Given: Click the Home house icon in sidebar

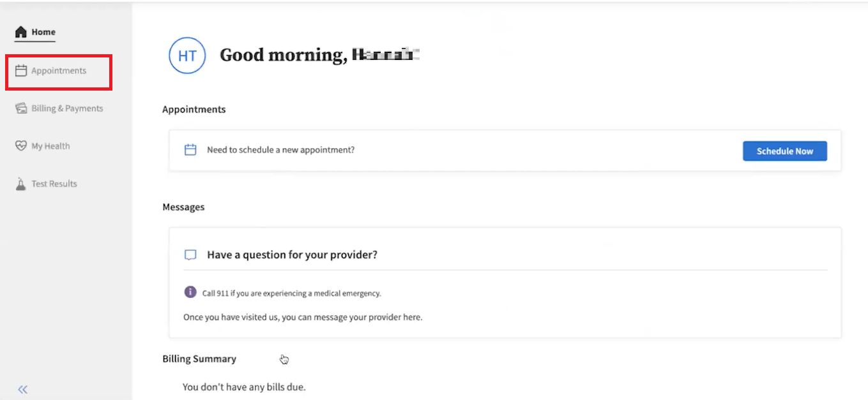Looking at the screenshot, I should [21, 32].
